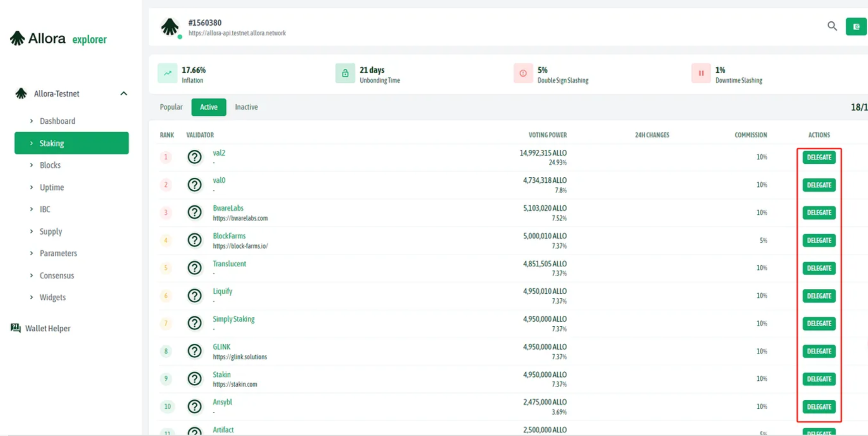Click the inflation trend icon
Image resolution: width=868 pixels, height=436 pixels.
pos(167,74)
